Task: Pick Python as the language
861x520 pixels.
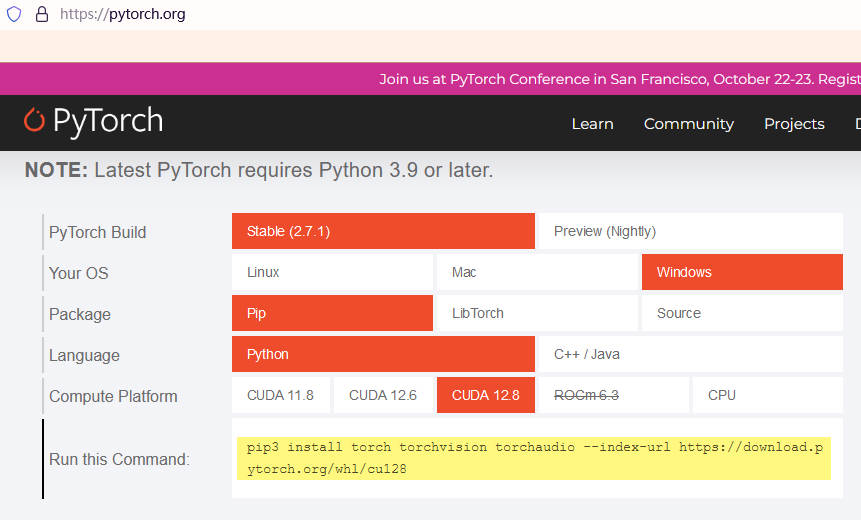Action: (383, 354)
